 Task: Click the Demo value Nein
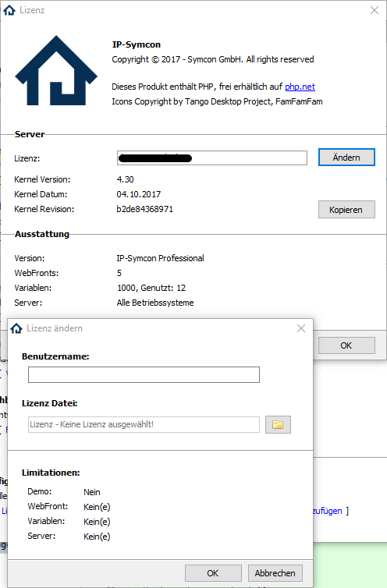click(92, 492)
